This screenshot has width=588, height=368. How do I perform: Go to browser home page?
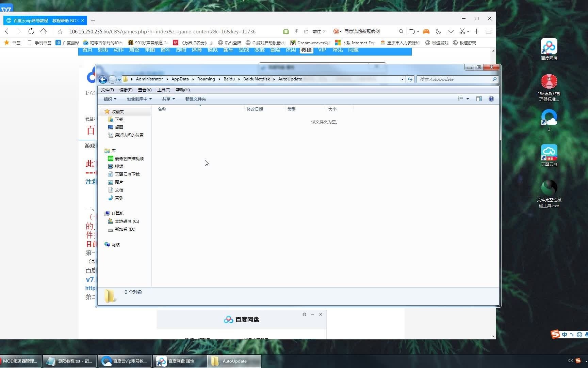point(43,31)
